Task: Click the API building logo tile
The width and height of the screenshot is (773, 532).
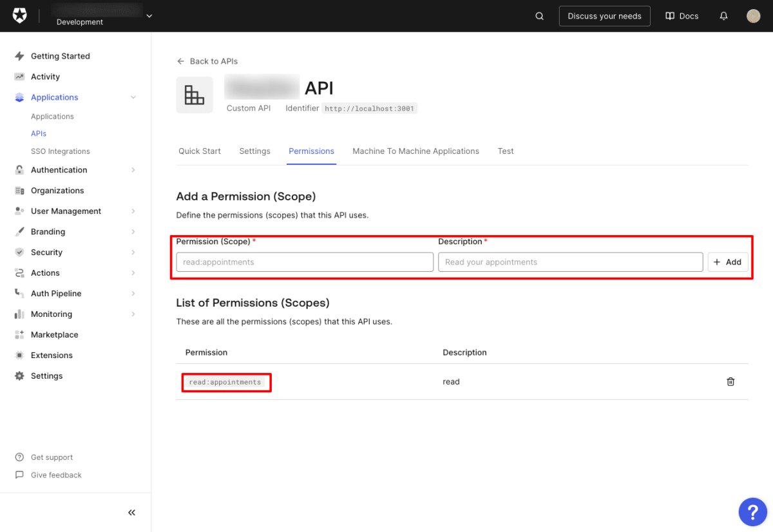Action: 195,95
